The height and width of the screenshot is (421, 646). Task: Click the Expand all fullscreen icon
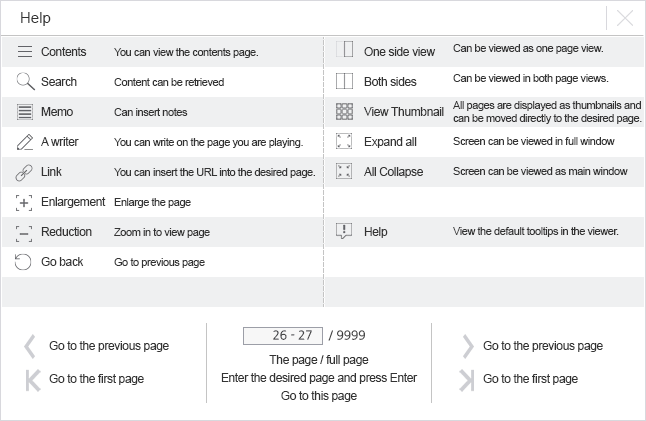tap(345, 141)
